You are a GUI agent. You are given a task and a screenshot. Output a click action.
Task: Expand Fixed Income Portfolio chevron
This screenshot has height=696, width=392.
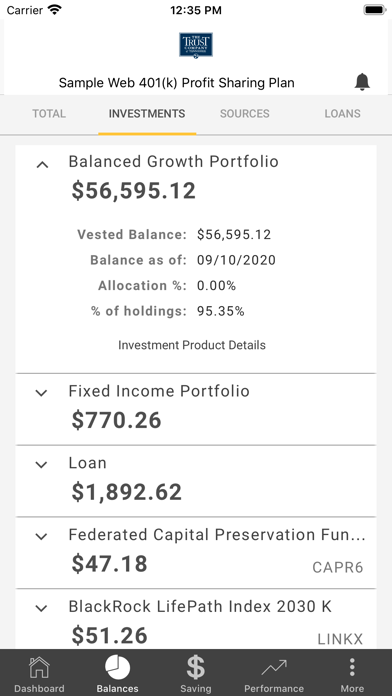[x=41, y=393]
